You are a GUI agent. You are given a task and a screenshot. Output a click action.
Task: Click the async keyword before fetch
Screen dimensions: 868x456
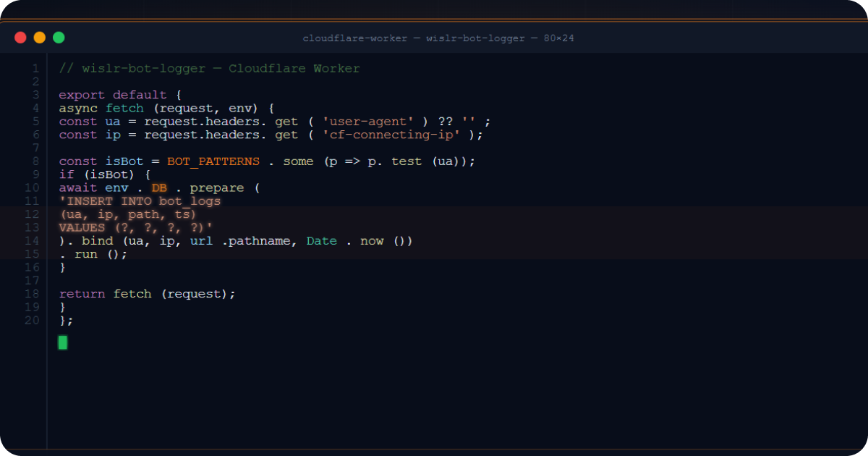[78, 109]
